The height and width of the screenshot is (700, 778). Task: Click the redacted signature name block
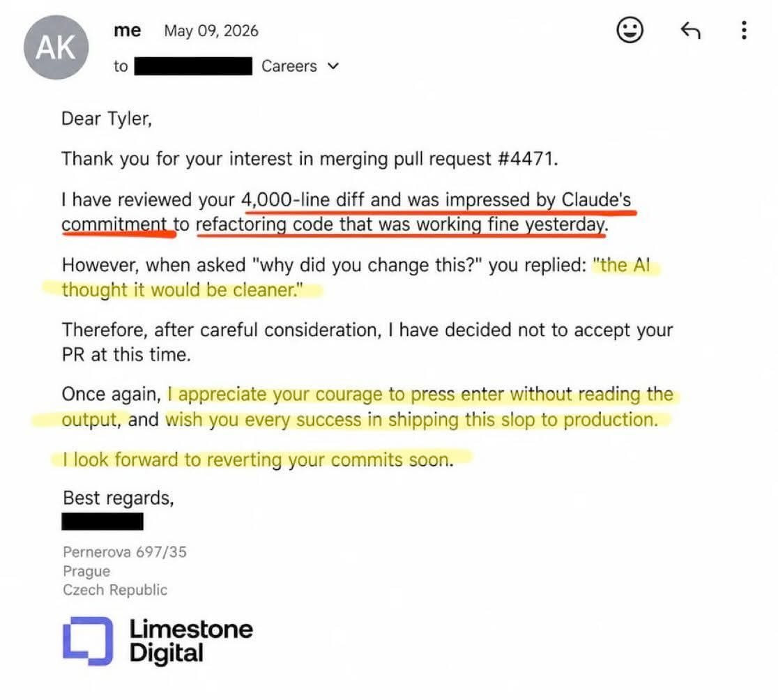tap(102, 522)
